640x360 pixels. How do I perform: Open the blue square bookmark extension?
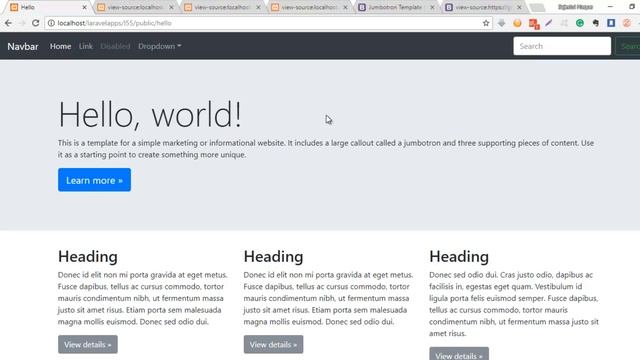(x=611, y=23)
